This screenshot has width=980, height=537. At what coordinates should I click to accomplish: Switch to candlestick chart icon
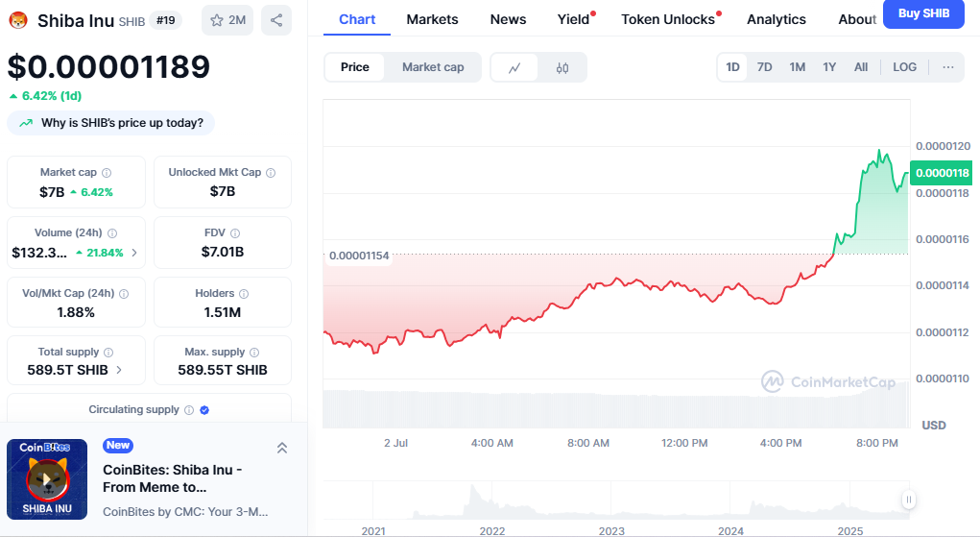click(562, 67)
